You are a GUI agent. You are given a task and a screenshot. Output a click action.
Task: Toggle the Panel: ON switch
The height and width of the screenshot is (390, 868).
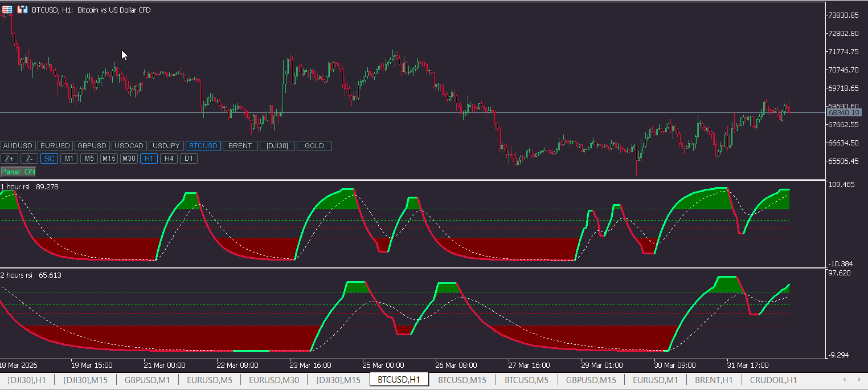[x=18, y=172]
